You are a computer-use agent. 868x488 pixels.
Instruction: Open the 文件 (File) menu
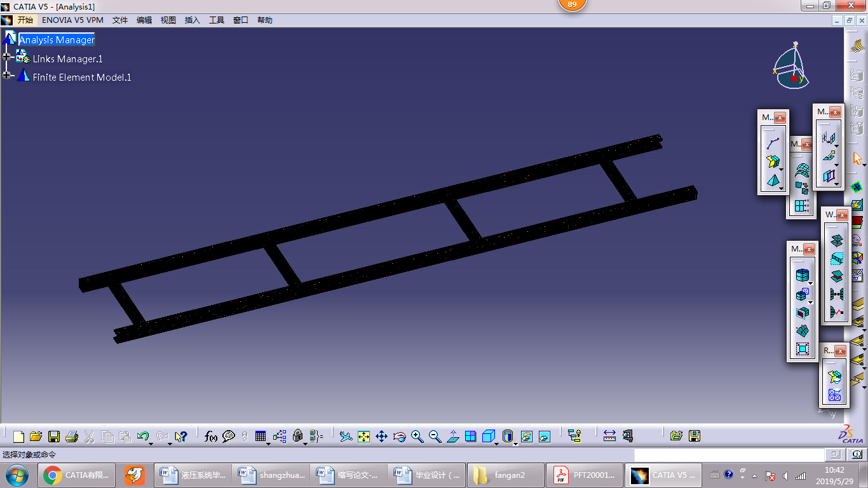120,20
